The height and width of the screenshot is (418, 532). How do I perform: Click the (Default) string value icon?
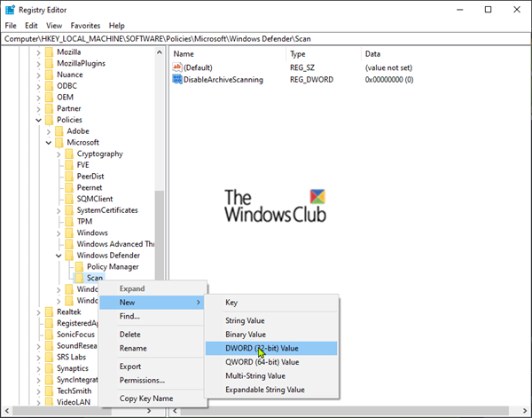click(177, 67)
